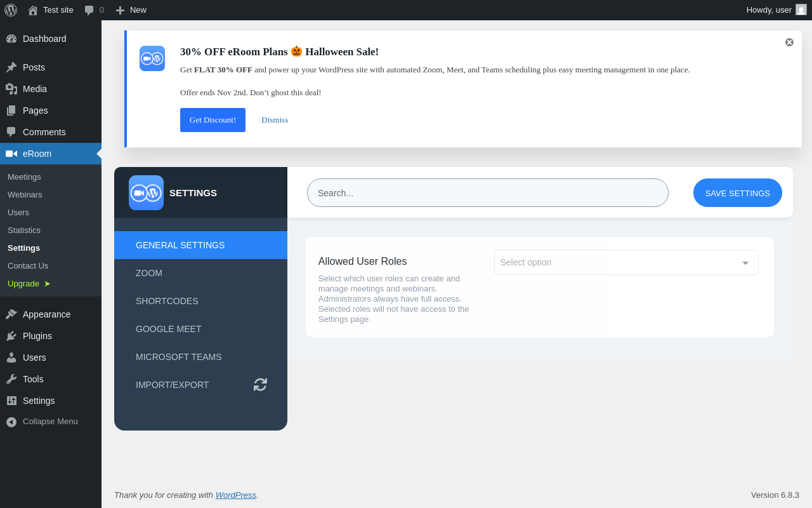Open the WordPress footer link
812x508 pixels.
tap(236, 495)
